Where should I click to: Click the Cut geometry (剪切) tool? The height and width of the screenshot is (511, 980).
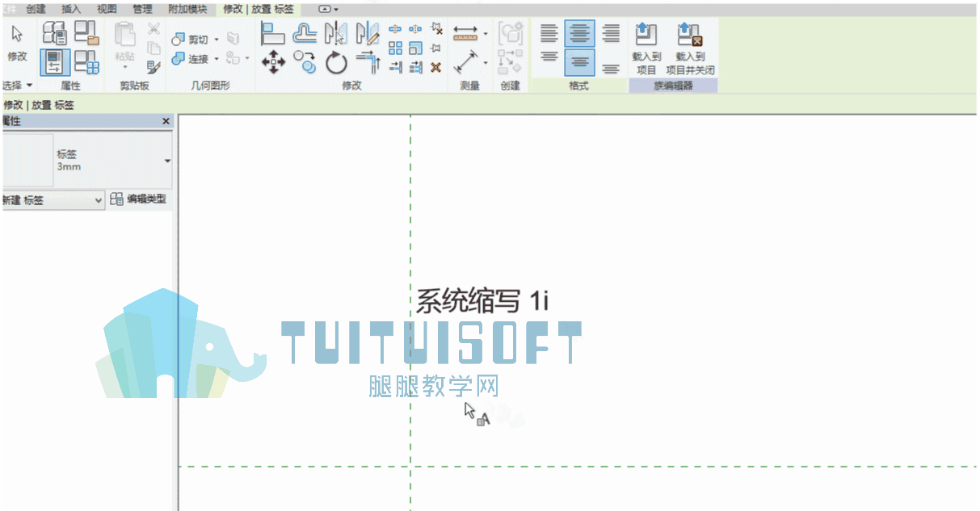pyautogui.click(x=190, y=40)
